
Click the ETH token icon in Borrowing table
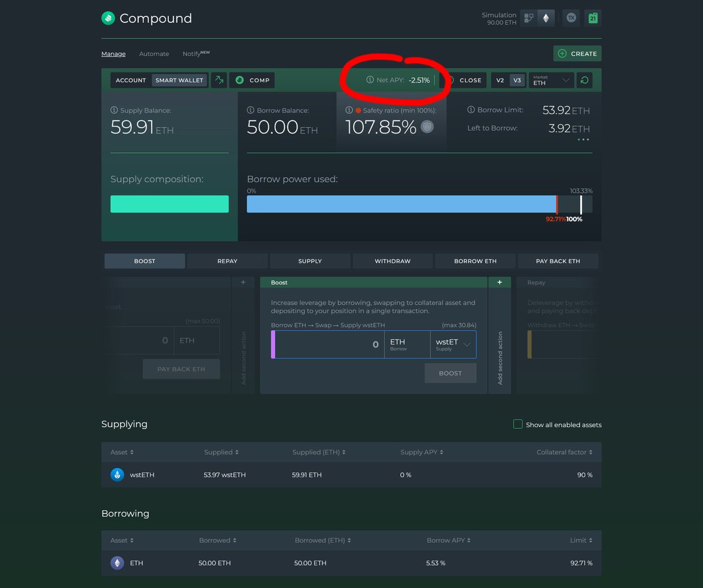117,563
